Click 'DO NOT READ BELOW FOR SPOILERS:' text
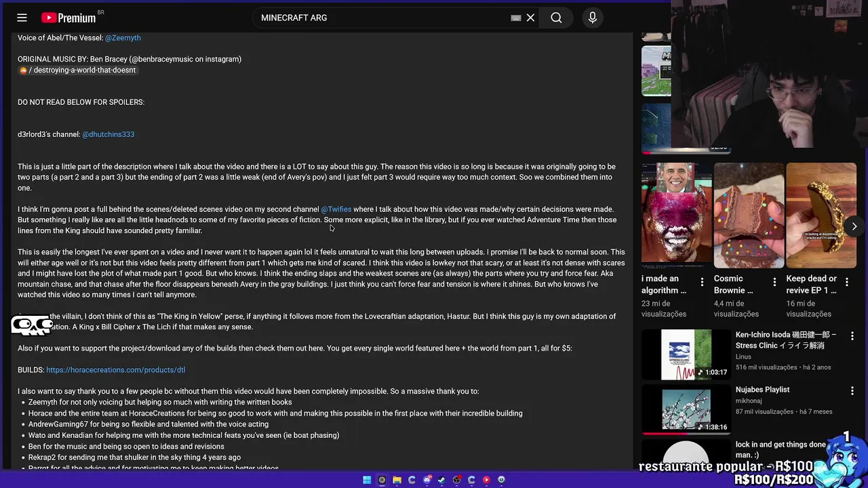The image size is (868, 488). pos(81,102)
